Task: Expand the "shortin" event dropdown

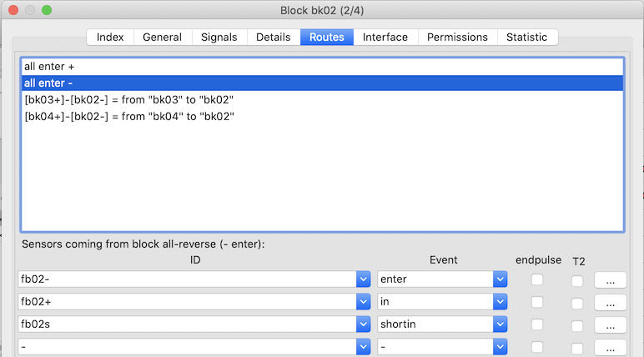Action: 500,324
